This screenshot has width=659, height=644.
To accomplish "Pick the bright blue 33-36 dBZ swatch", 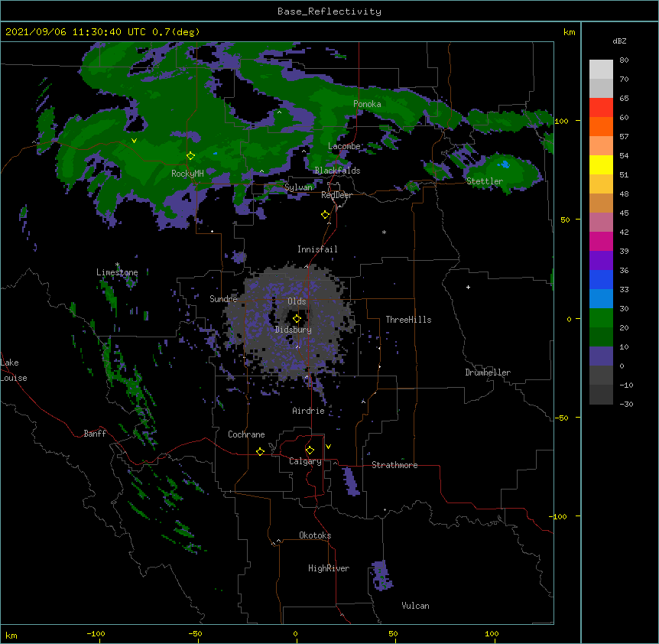I will [x=601, y=280].
